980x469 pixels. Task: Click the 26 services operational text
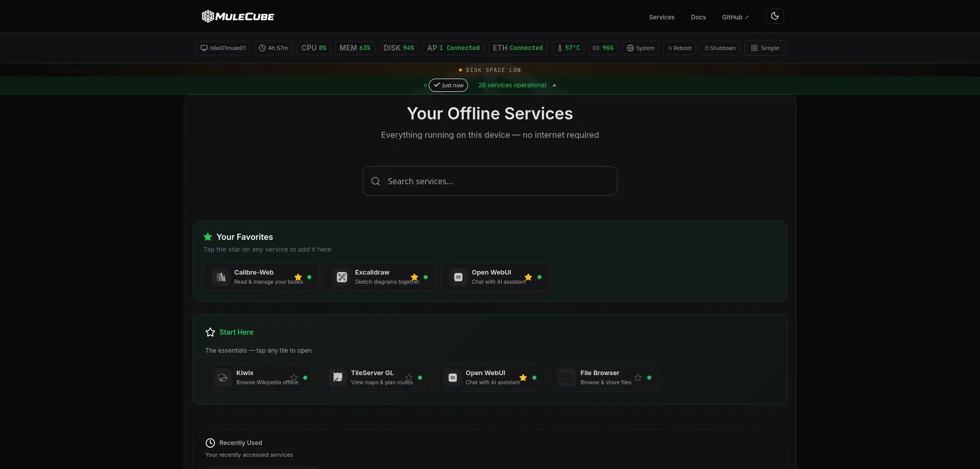[x=512, y=85]
